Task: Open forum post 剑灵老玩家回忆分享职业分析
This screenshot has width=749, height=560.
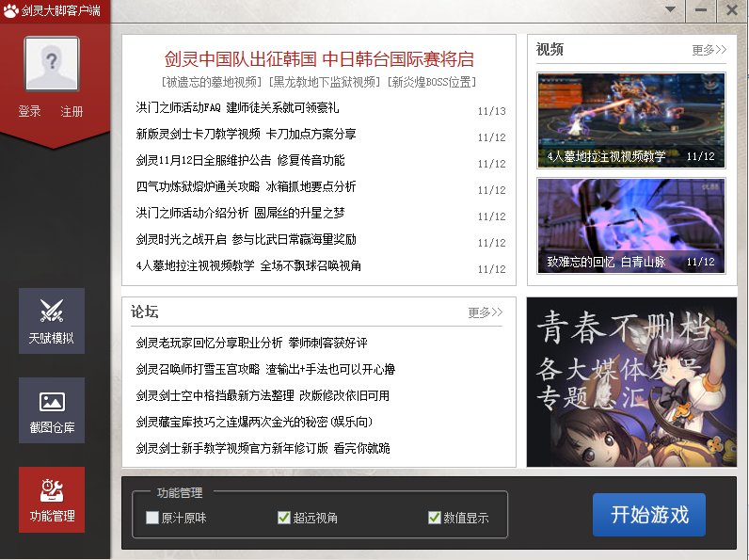Action: click(x=252, y=343)
